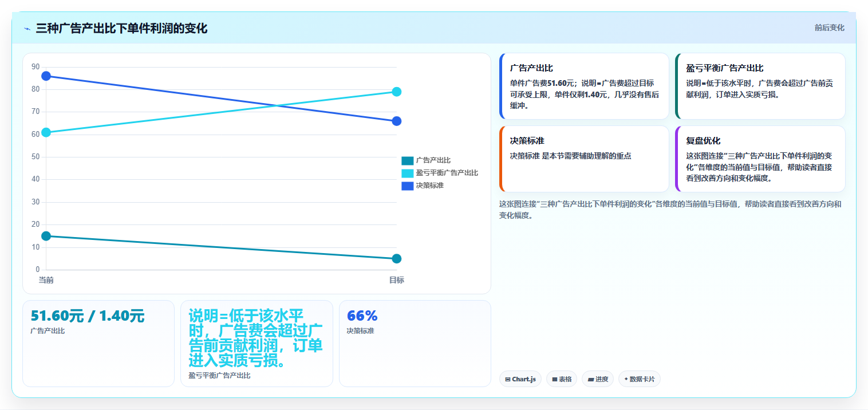Viewport: 868px width, 410px height.
Task: Toggle 决策标准 legend color box
Action: coord(407,186)
